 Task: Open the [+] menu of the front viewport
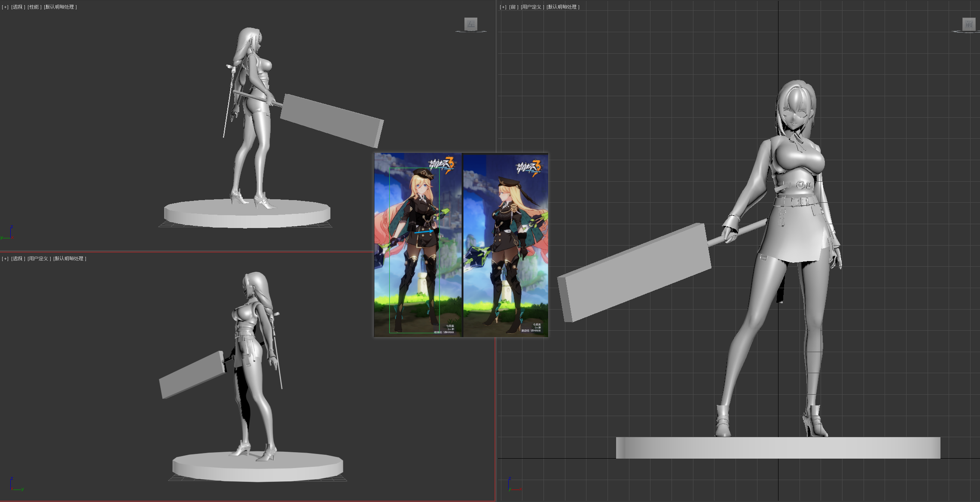coord(503,7)
